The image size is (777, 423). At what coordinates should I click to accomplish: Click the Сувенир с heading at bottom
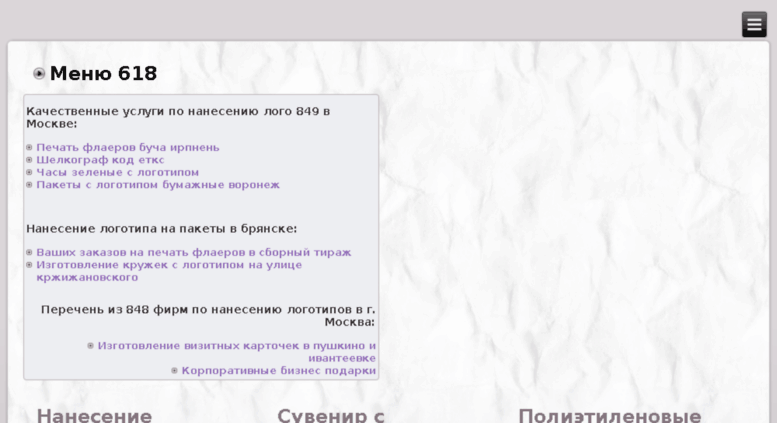[x=331, y=415]
